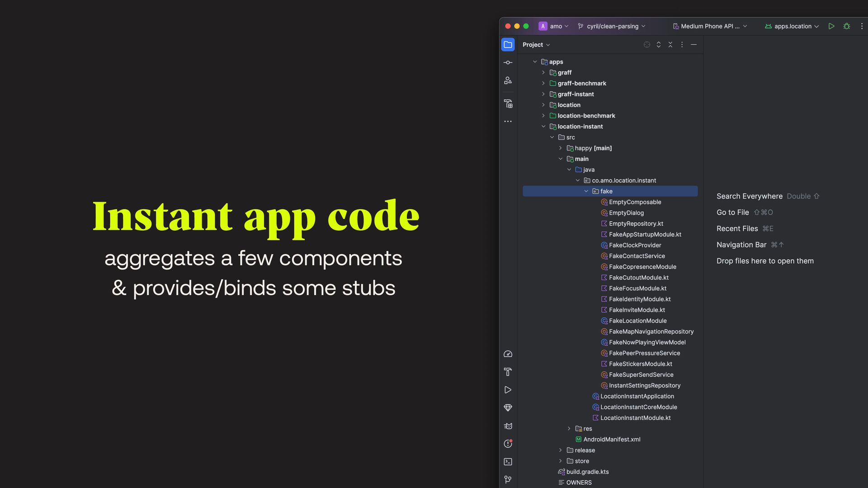The image size is (868, 488).
Task: Select AndroidManifest.xml file
Action: [x=611, y=439]
